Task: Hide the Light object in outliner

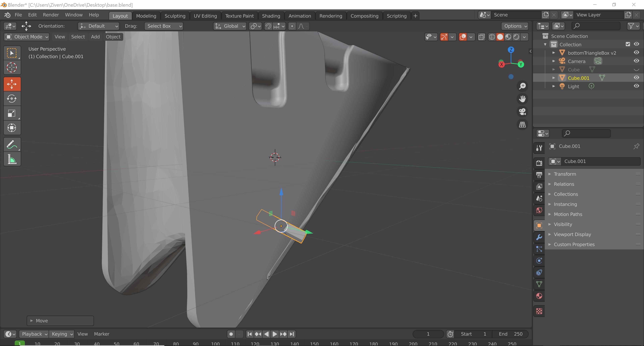Action: 636,86
